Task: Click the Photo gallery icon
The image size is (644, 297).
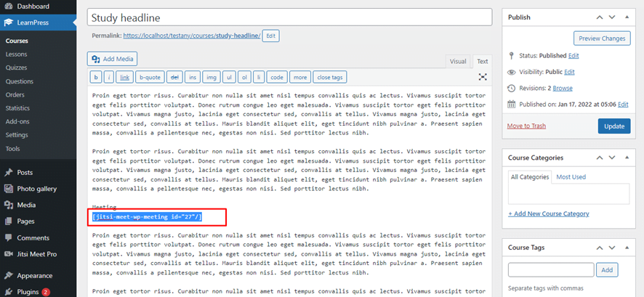Action: tap(8, 189)
